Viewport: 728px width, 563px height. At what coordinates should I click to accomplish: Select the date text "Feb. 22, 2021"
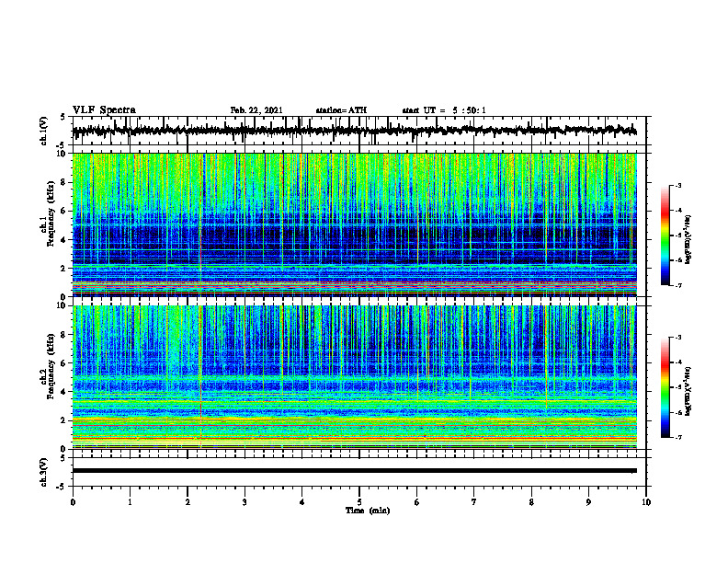pos(256,110)
